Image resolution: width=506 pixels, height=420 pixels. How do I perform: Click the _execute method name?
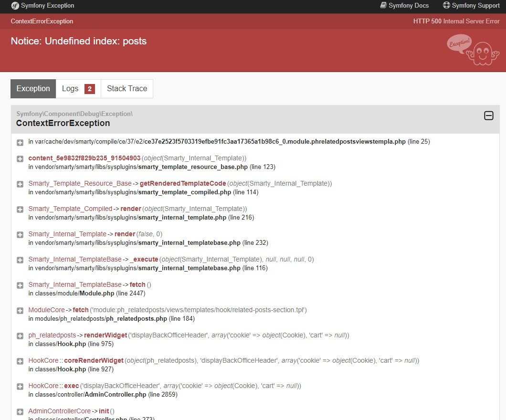pyautogui.click(x=144, y=259)
